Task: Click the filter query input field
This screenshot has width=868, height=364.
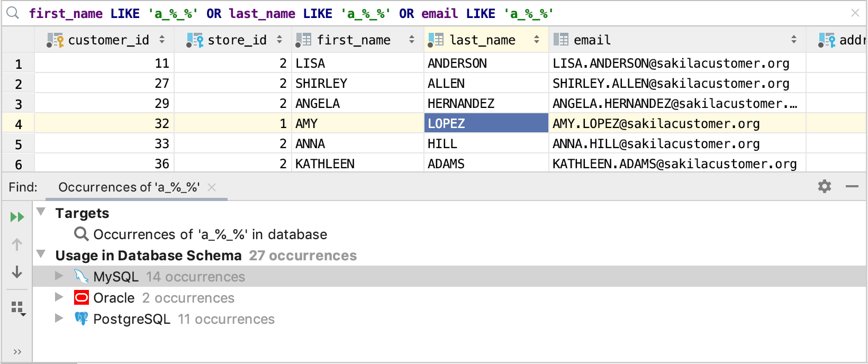Action: coord(434,13)
